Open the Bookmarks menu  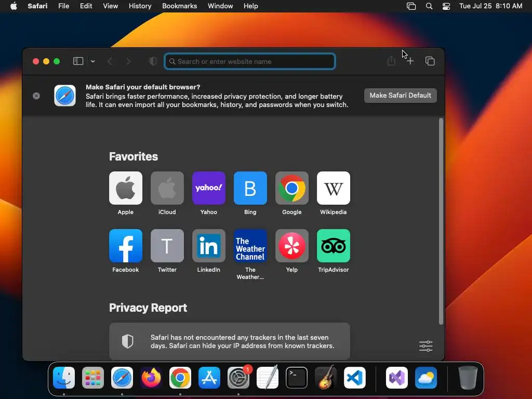pyautogui.click(x=179, y=6)
